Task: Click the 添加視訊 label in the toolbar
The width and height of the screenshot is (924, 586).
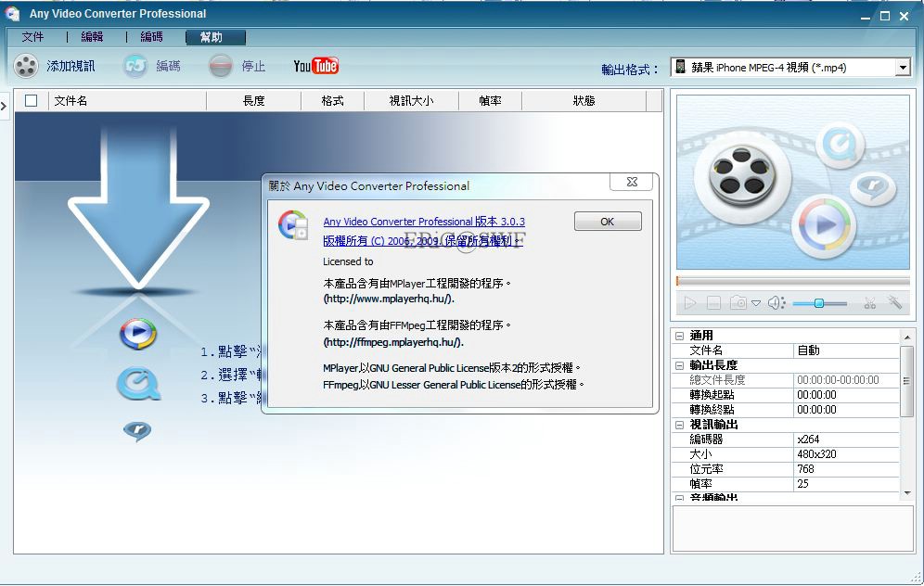Action: click(71, 66)
